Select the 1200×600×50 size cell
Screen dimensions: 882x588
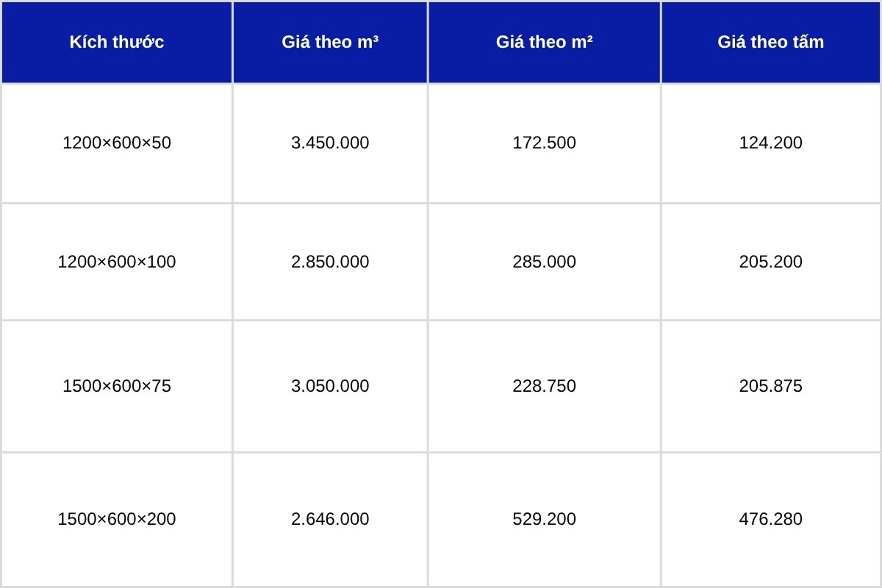(117, 143)
